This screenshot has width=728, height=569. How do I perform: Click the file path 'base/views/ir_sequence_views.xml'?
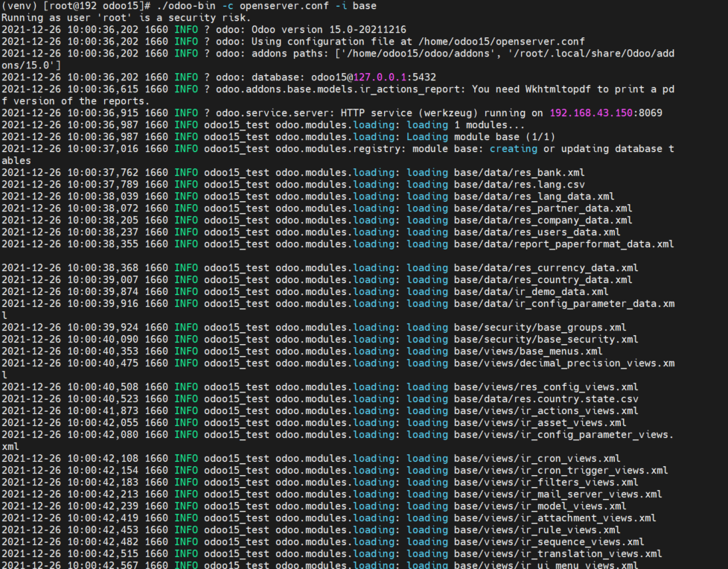tap(549, 542)
